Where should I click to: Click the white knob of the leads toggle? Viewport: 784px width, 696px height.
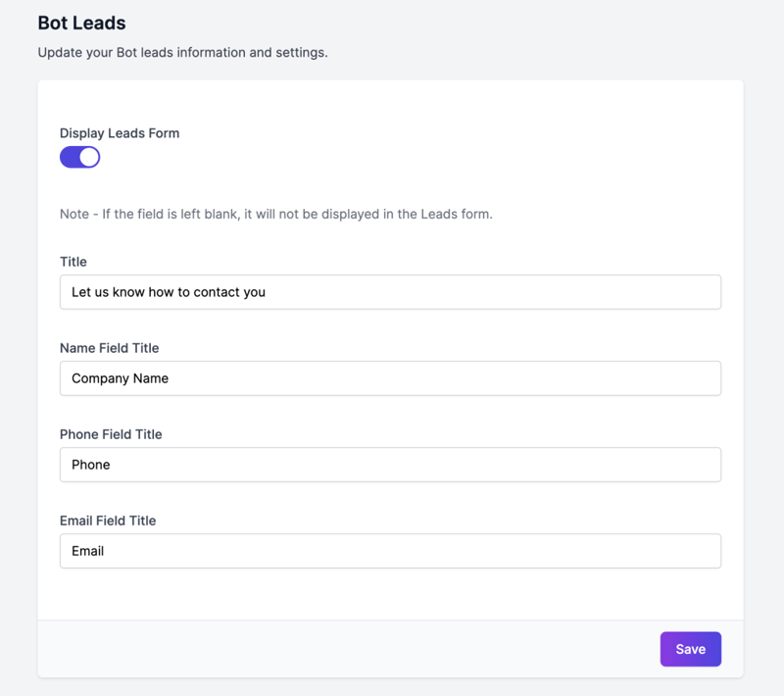click(89, 157)
